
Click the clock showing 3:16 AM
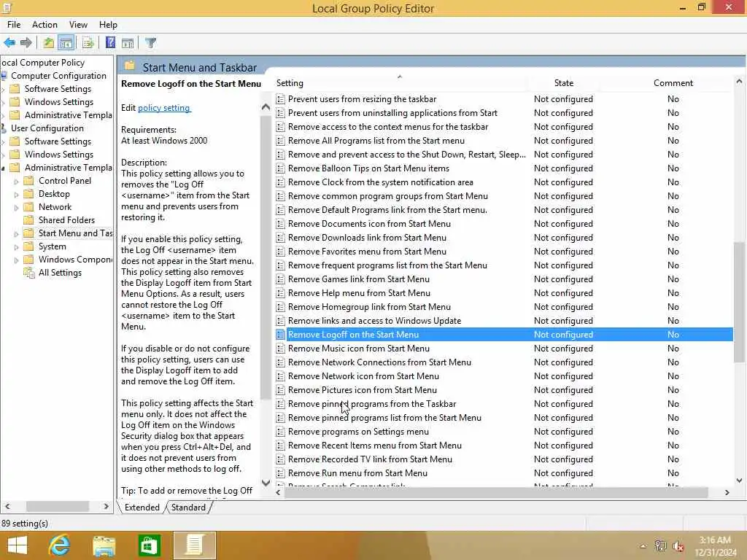click(x=715, y=540)
